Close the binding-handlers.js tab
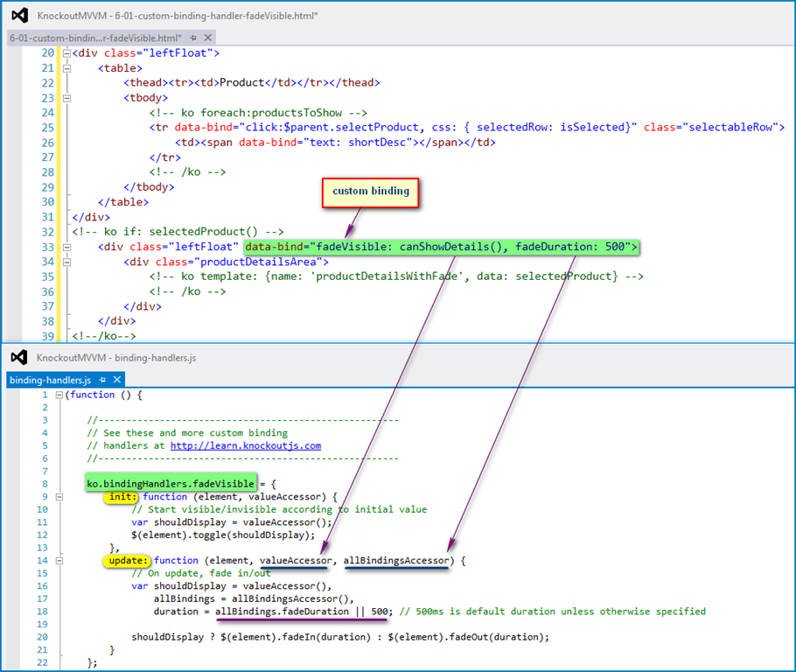Screen dimensions: 796x672 point(115,380)
